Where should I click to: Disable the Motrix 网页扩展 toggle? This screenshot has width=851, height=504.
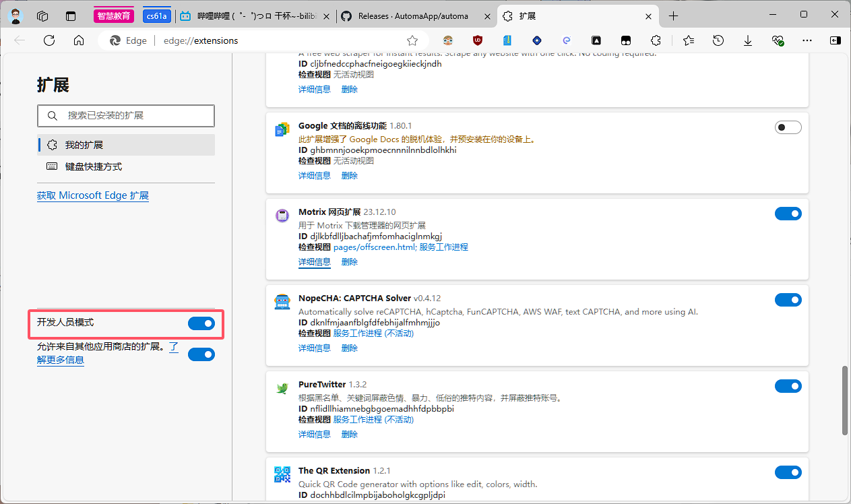click(788, 214)
